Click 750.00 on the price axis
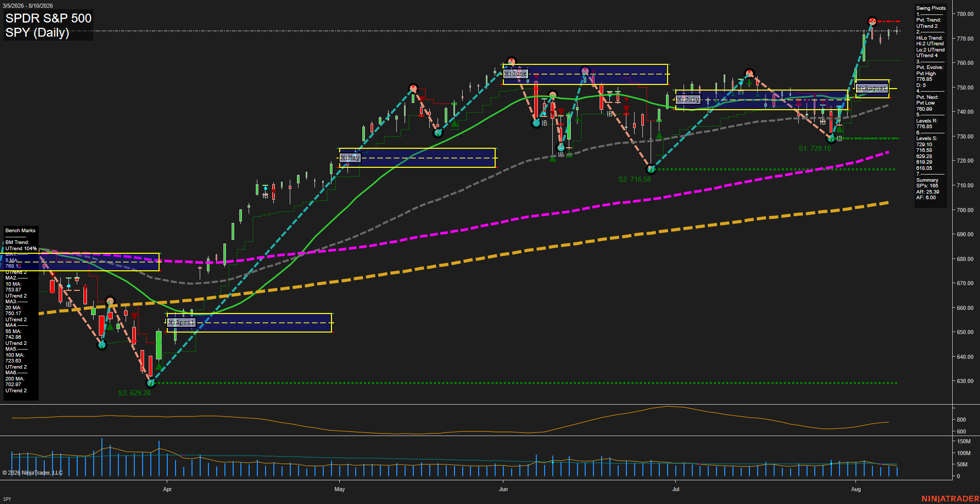The height and width of the screenshot is (504, 980). (965, 88)
